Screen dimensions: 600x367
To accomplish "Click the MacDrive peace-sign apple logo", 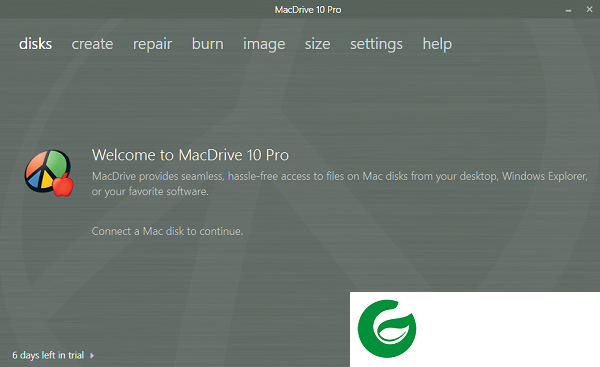I will (49, 173).
